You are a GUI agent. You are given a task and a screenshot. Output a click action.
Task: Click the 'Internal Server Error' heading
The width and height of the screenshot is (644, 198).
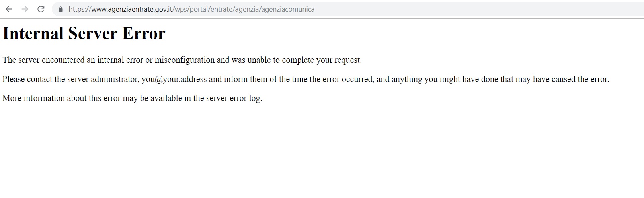84,33
